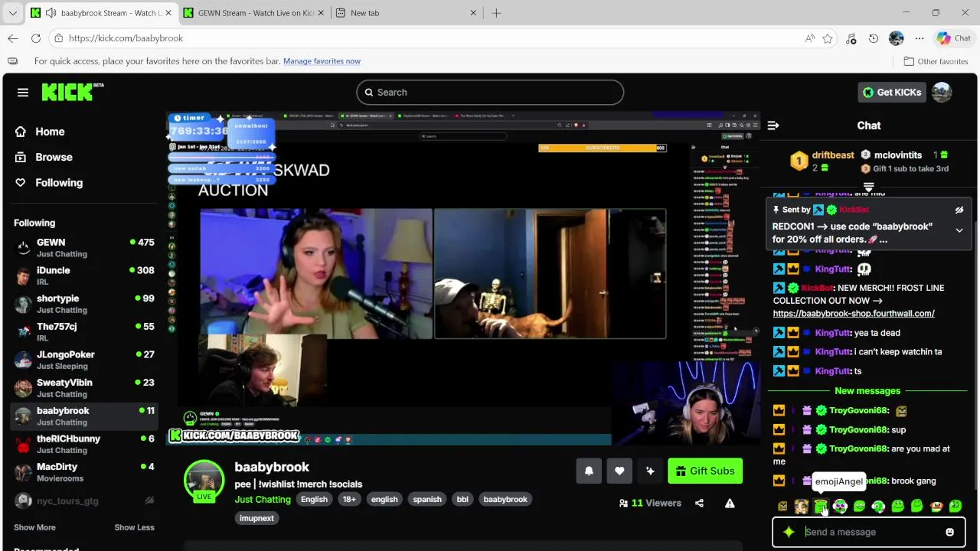
Task: Click Manage favorites now link
Action: click(x=322, y=61)
